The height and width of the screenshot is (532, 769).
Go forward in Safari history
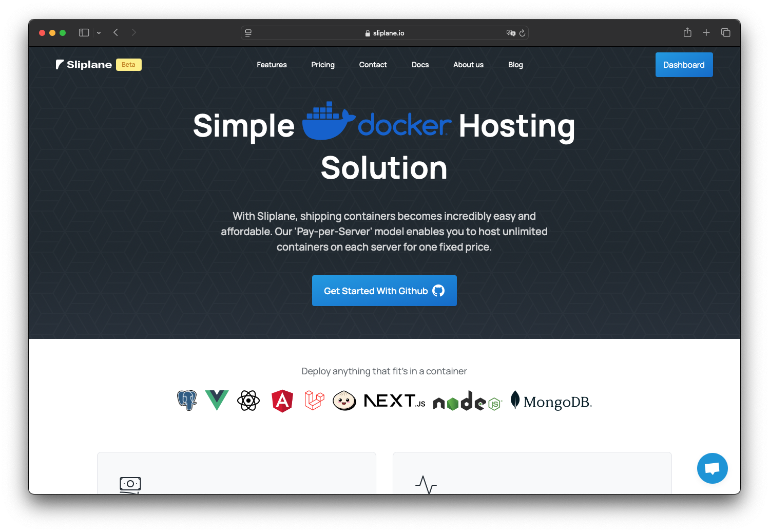(134, 32)
